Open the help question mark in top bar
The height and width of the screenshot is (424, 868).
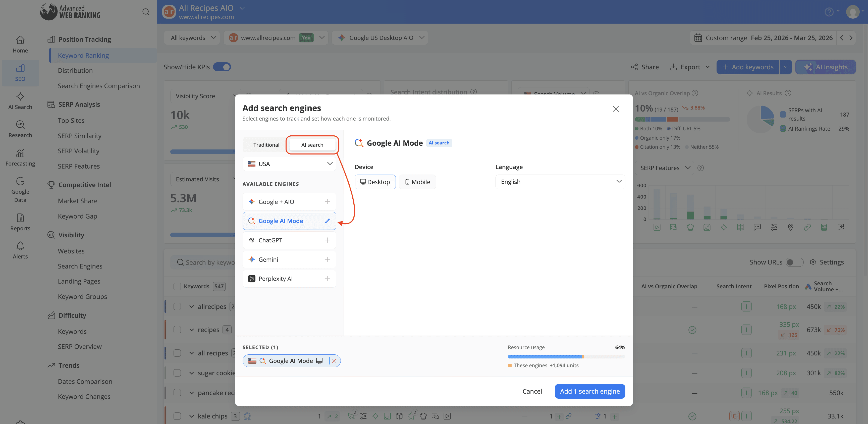829,12
